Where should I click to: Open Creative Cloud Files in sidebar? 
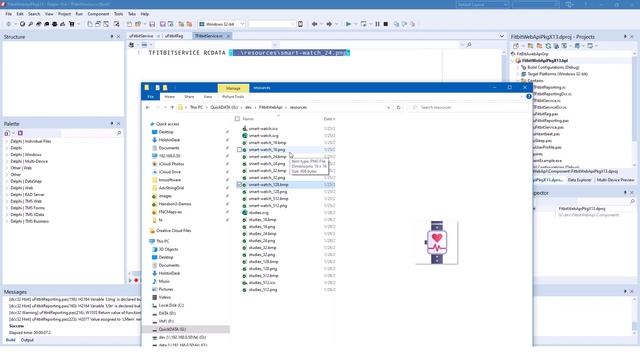pos(173,231)
